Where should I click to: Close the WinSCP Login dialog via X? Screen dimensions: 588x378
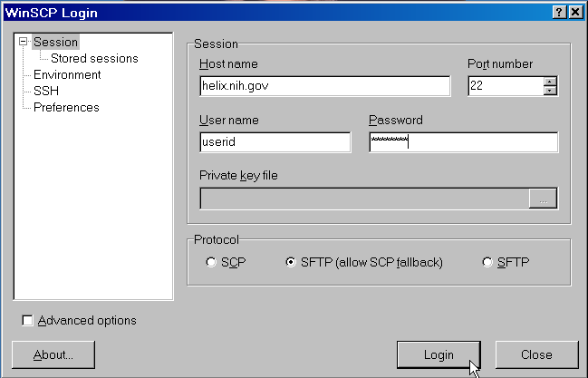575,12
